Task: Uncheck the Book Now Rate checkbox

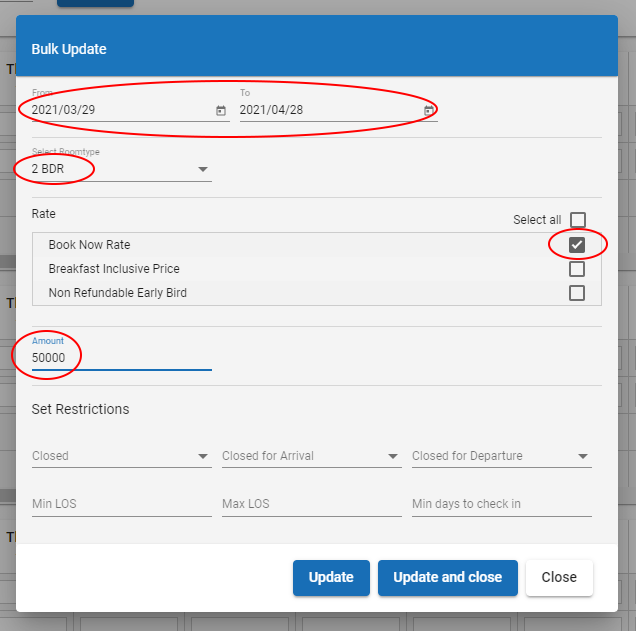Action: point(577,245)
